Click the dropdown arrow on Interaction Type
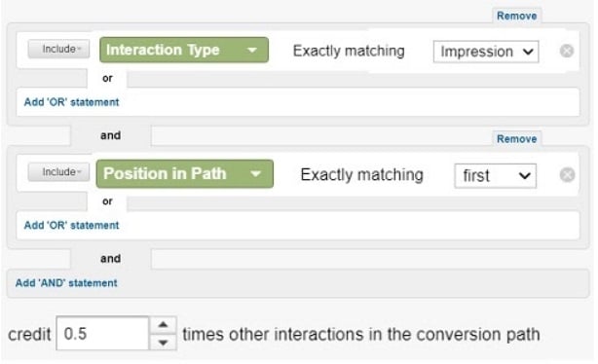 252,50
